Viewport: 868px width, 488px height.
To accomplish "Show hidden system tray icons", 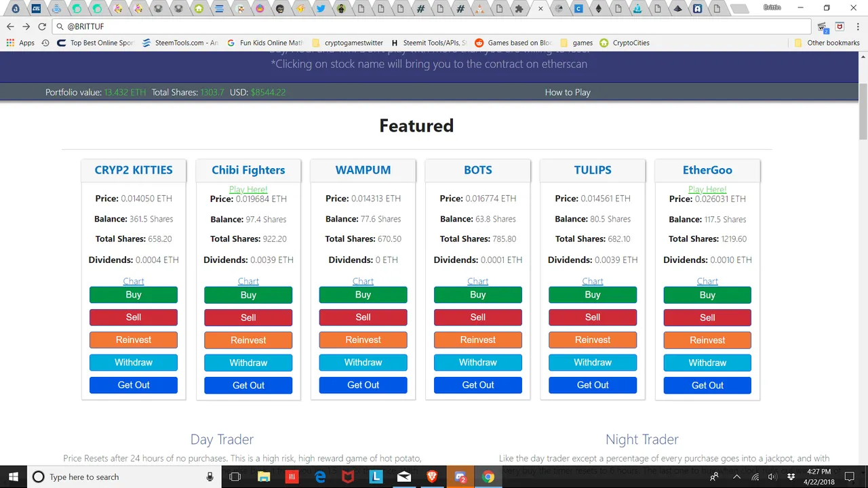I will [736, 476].
